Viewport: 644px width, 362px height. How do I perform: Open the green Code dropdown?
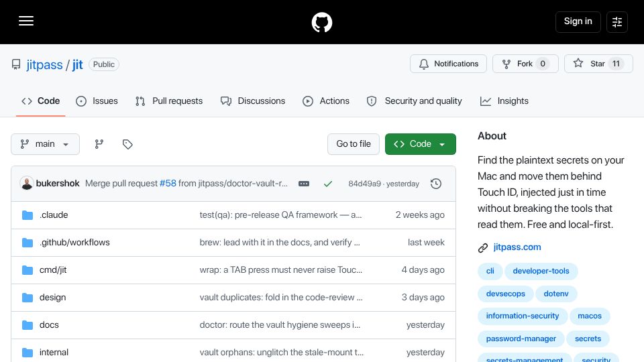pyautogui.click(x=420, y=144)
